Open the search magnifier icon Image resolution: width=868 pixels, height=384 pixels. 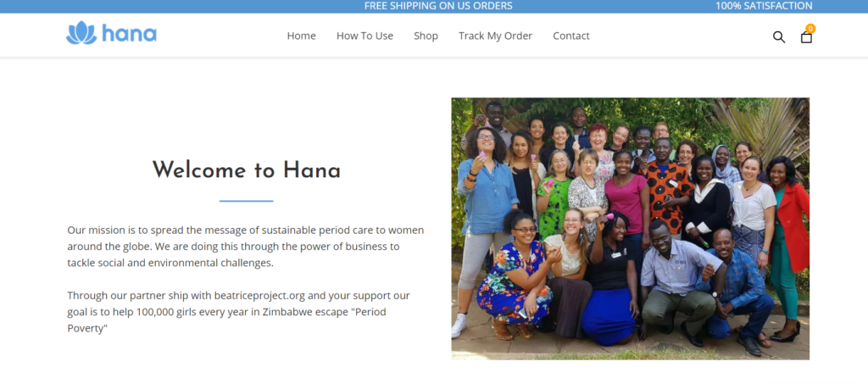click(x=779, y=37)
